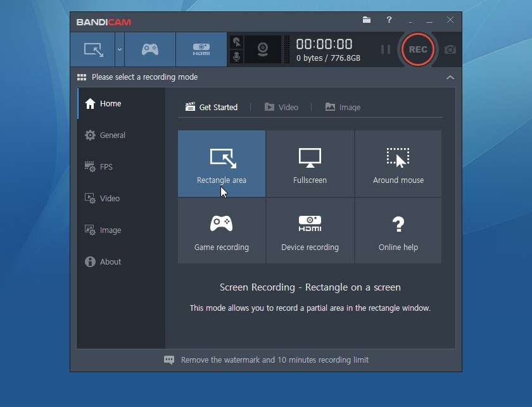Choose the Fullscreen recording tile
The image size is (532, 407).
tap(310, 163)
